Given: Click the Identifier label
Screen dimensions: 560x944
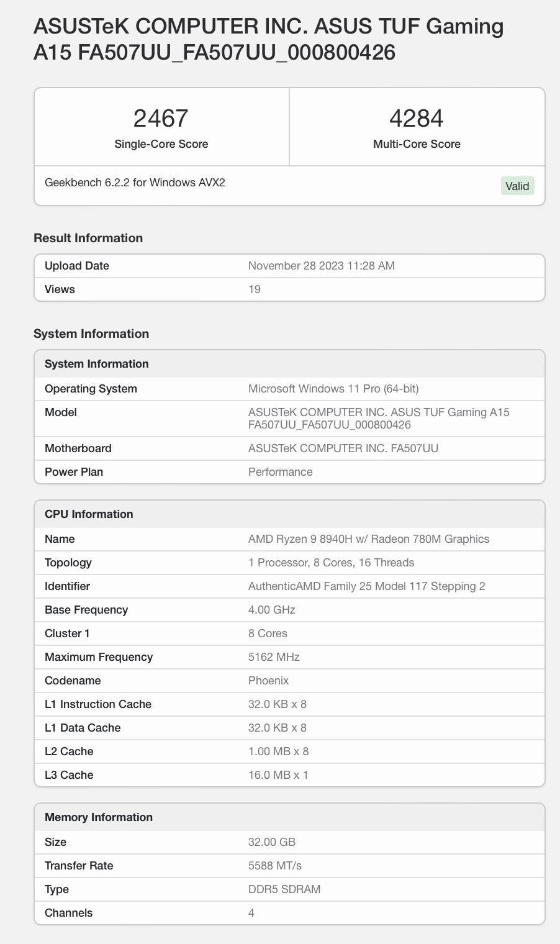Looking at the screenshot, I should click(x=67, y=586).
